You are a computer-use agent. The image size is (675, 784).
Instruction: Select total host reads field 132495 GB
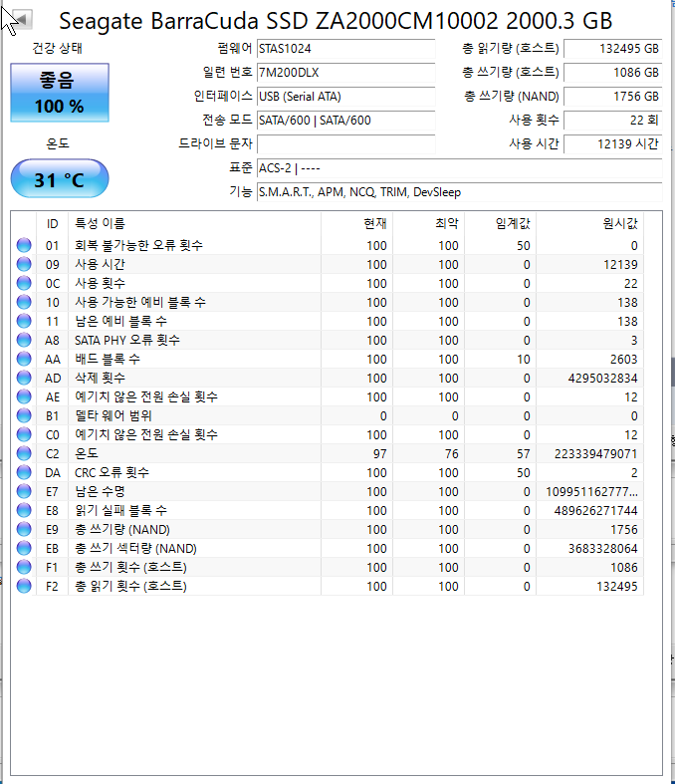pos(613,49)
